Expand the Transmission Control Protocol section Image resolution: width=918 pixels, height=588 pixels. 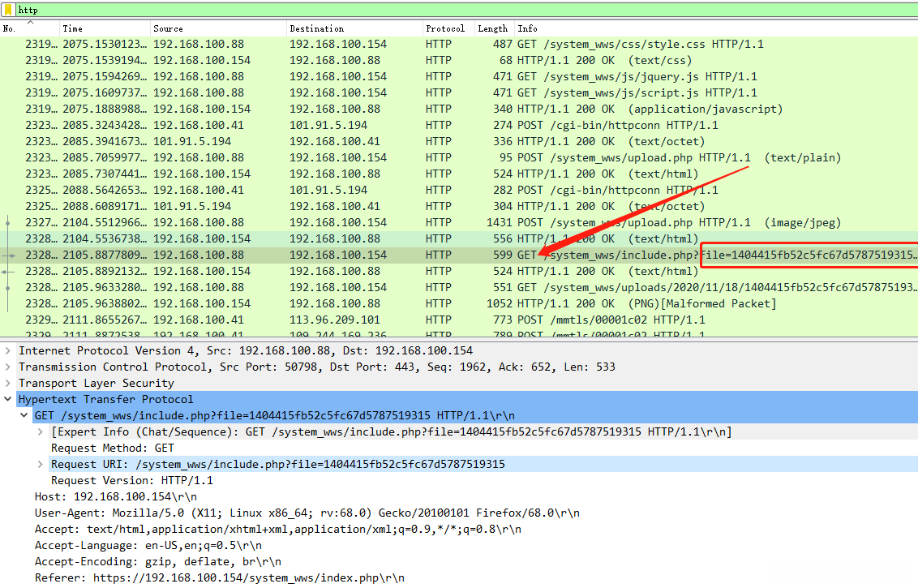[7, 367]
